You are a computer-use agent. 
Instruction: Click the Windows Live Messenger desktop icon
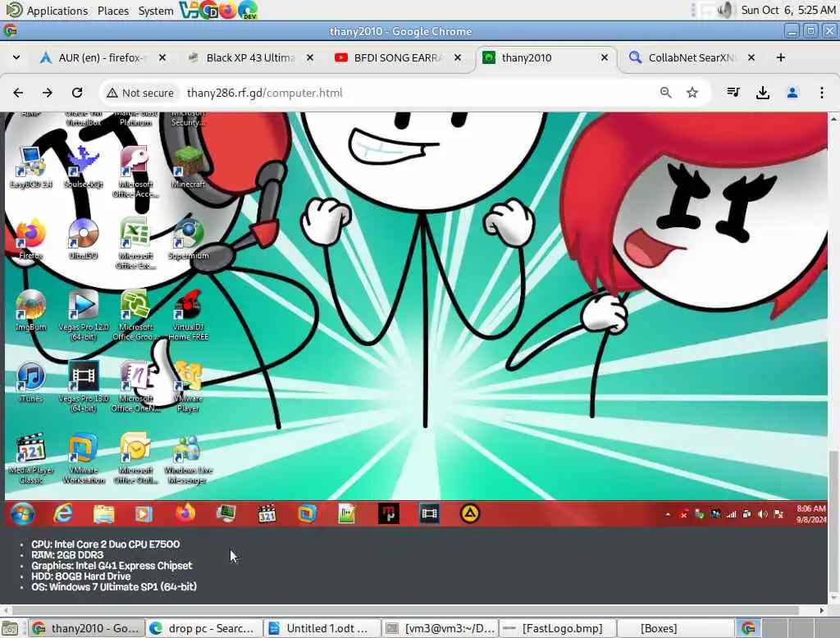pos(188,458)
